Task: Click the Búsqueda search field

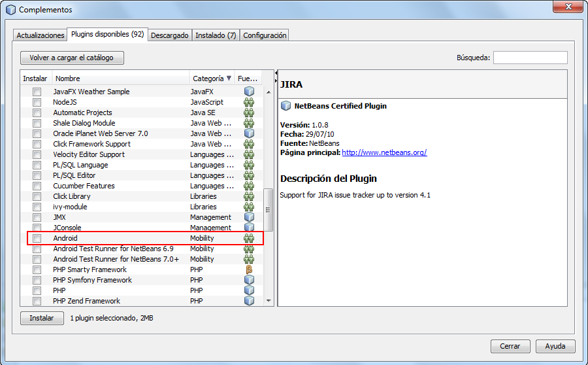Action: pos(530,58)
